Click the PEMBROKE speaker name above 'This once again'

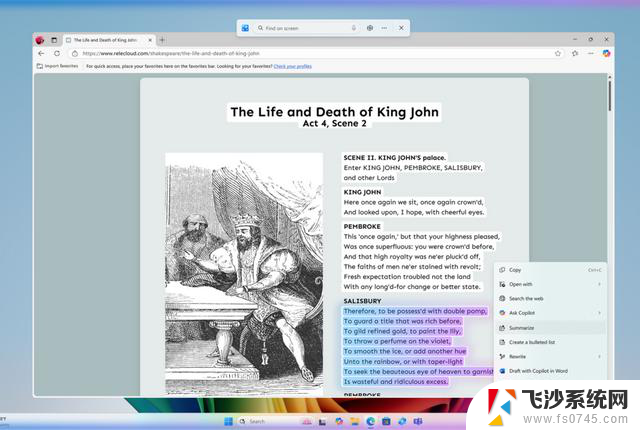362,226
